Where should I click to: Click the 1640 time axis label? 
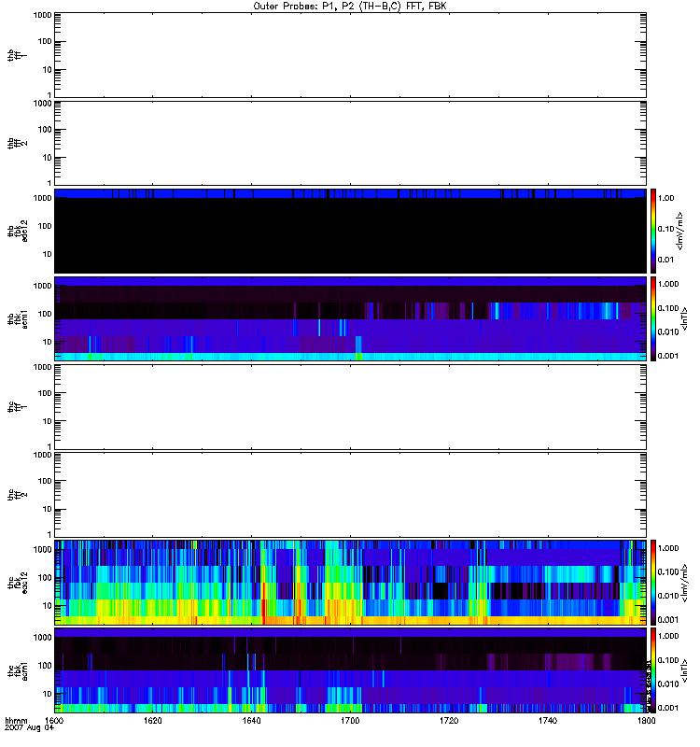251,721
